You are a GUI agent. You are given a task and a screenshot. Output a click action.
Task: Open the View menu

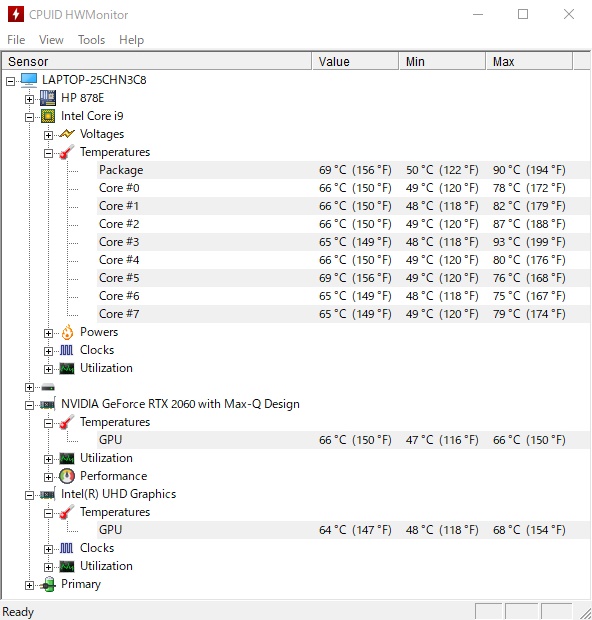(x=51, y=40)
